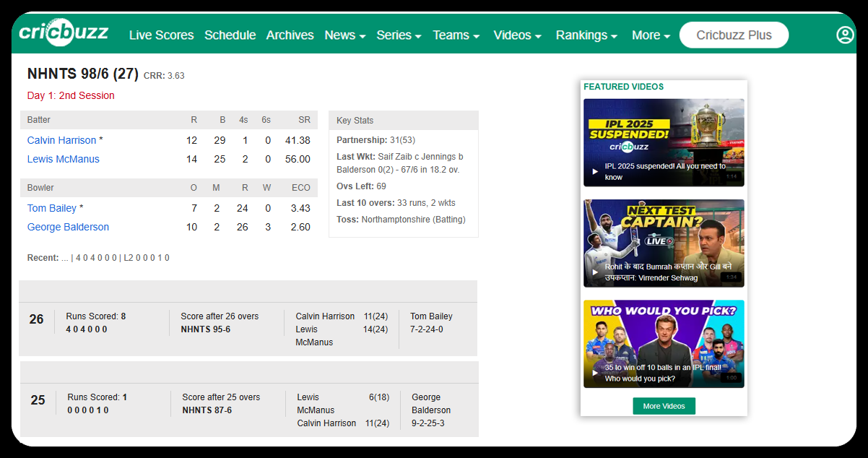Open the Archives page
This screenshot has height=458, width=868.
pyautogui.click(x=290, y=35)
